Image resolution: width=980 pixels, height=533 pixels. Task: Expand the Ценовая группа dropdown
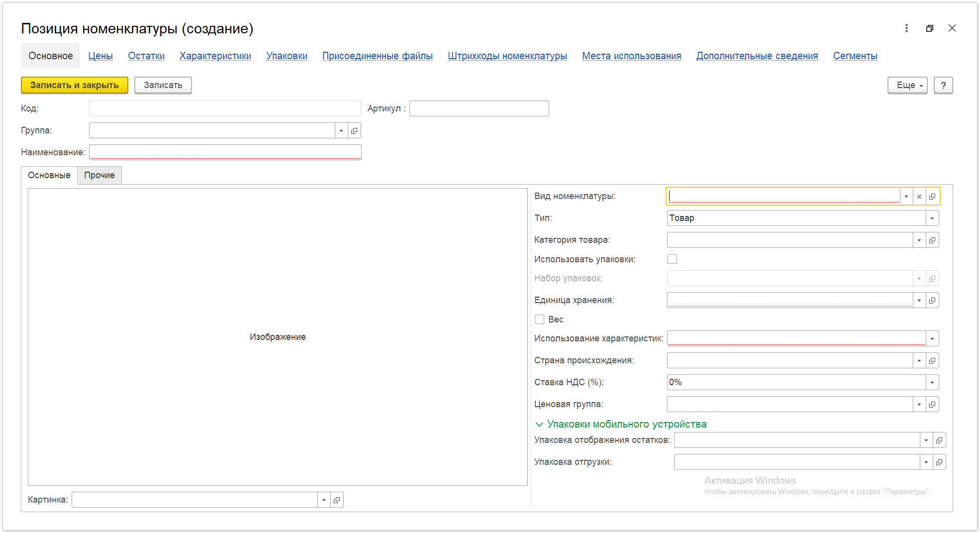[x=919, y=405]
